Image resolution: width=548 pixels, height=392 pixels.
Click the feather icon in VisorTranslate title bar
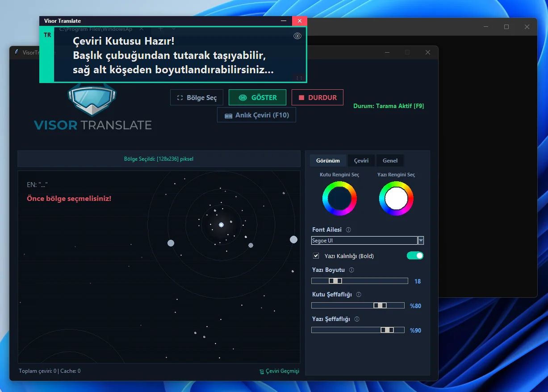click(x=16, y=52)
